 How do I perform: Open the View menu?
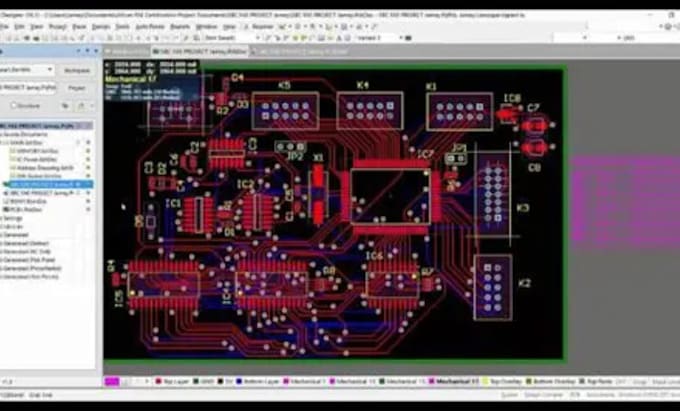(x=36, y=27)
